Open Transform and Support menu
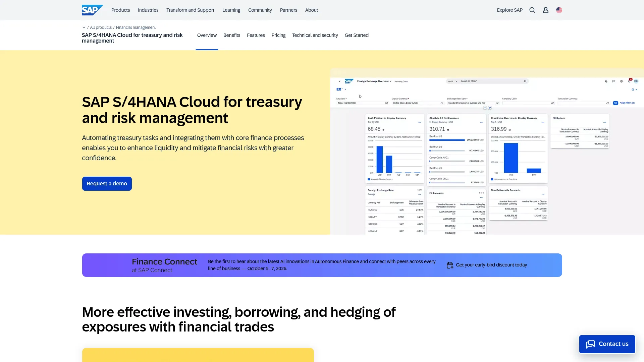 (190, 10)
